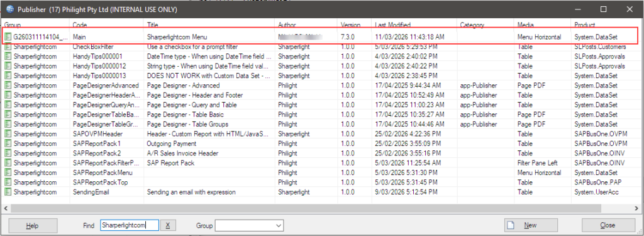Click the report icon beside SAPReportPack1

(x=8, y=143)
